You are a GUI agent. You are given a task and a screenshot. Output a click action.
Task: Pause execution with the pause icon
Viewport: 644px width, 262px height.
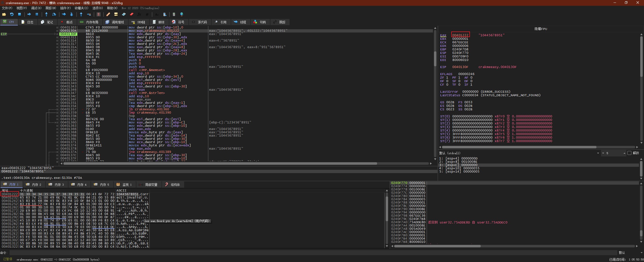tap(37, 14)
